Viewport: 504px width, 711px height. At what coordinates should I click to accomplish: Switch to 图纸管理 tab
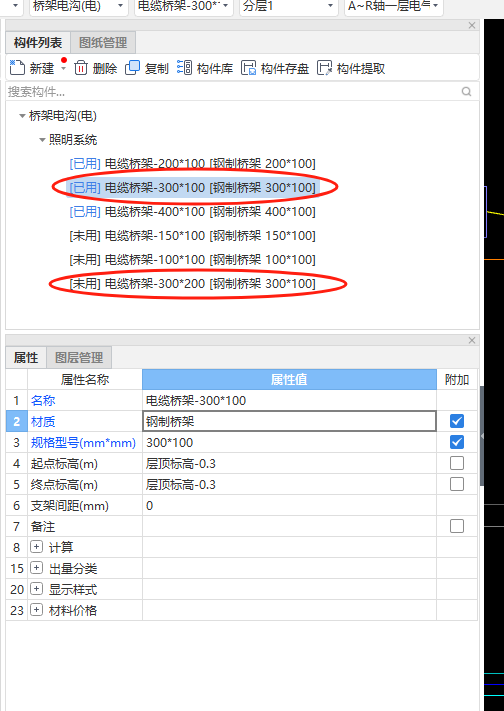(x=103, y=43)
